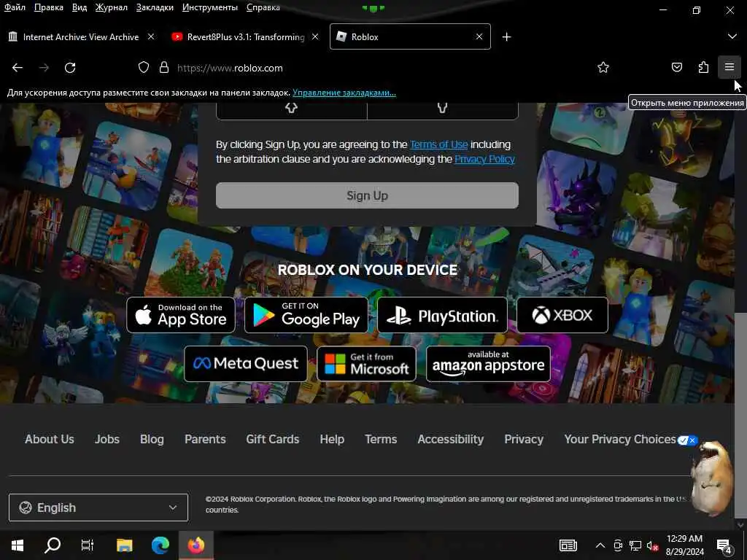Viewport: 747px width, 560px height.
Task: Launch Microsoft Edge from taskbar
Action: click(160, 545)
